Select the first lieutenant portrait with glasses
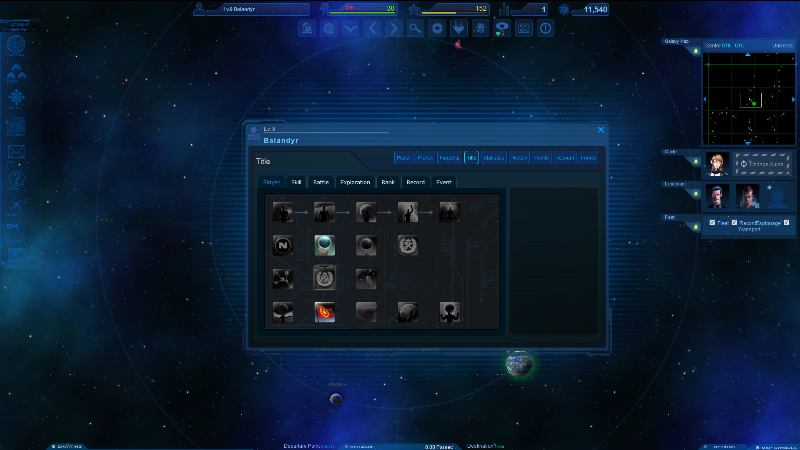Image resolution: width=800 pixels, height=450 pixels. tap(717, 197)
